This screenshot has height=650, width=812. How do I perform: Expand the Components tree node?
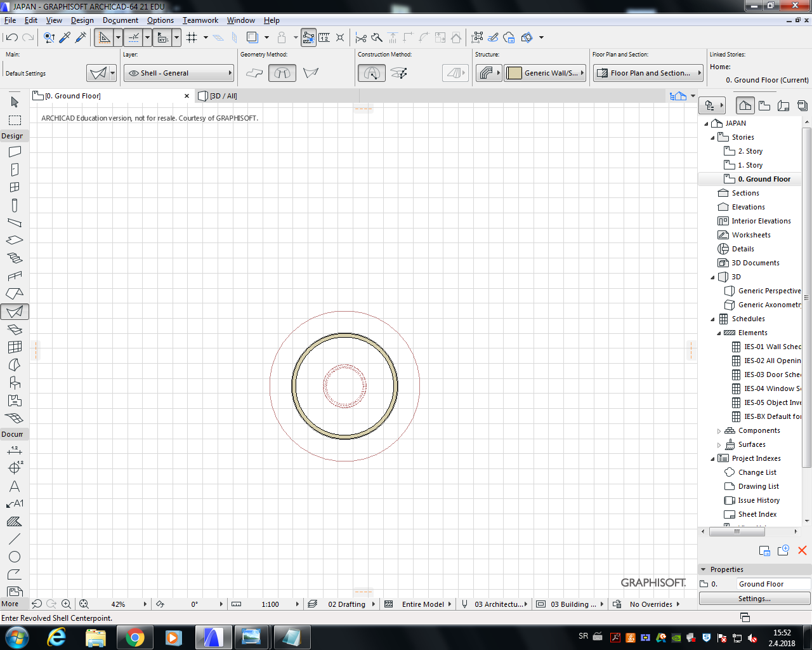coord(719,430)
